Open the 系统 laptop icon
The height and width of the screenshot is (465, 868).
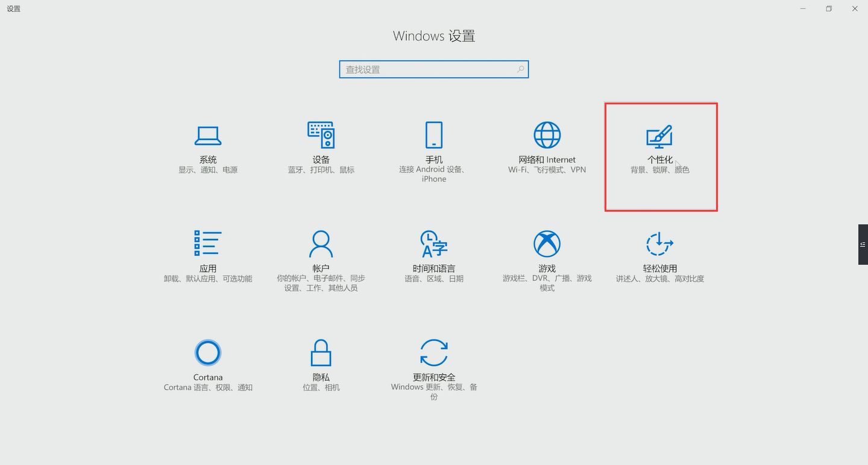[208, 136]
